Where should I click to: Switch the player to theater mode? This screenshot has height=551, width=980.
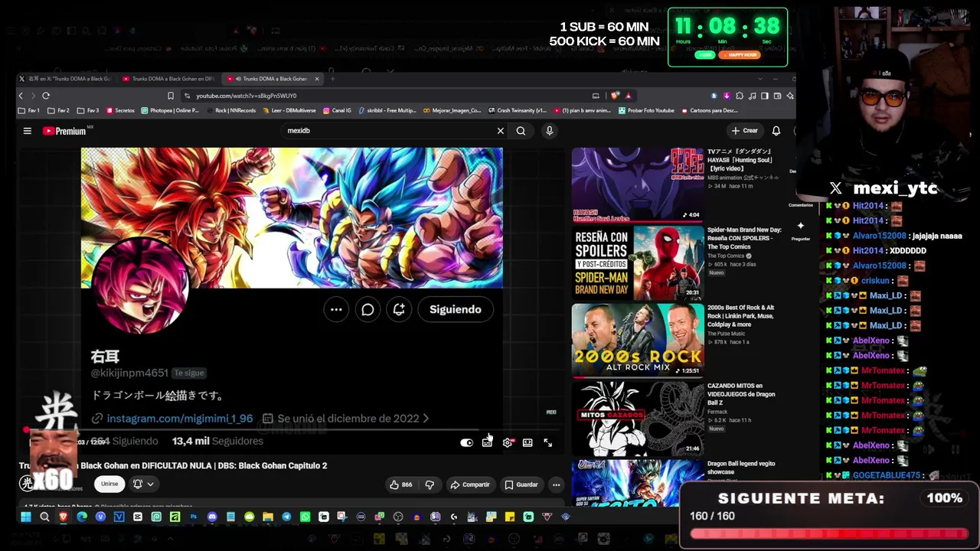(x=528, y=443)
